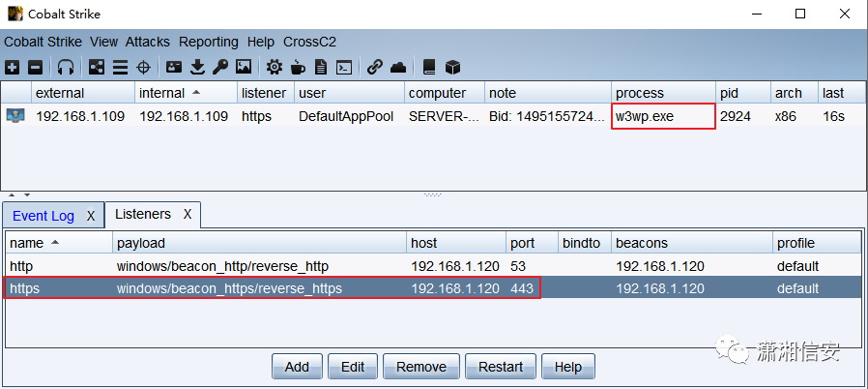Click the chain link host file icon
The width and height of the screenshot is (868, 389).
point(375,68)
